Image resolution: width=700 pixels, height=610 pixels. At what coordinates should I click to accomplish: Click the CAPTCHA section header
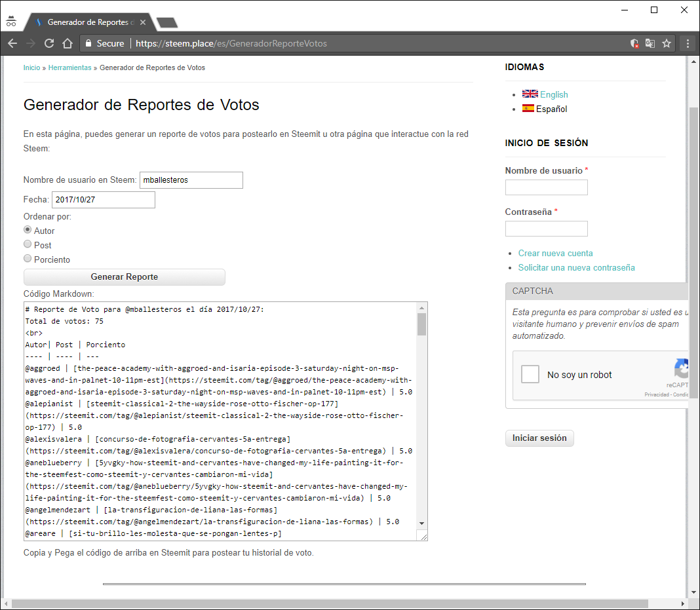click(596, 291)
